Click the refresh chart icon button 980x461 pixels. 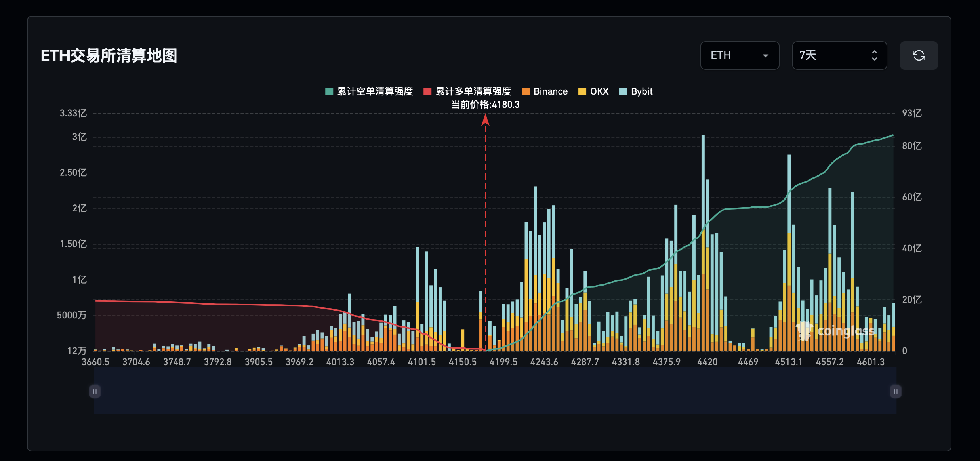919,55
